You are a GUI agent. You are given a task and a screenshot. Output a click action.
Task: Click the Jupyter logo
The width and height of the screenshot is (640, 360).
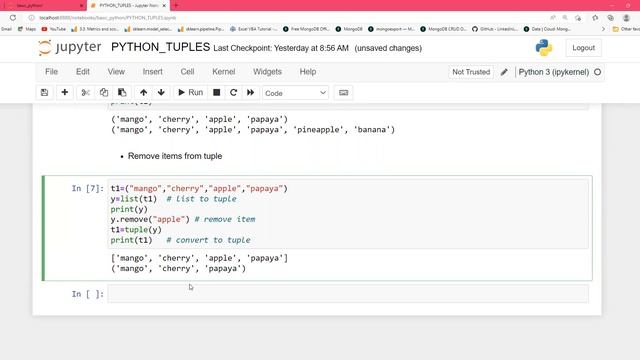click(70, 47)
